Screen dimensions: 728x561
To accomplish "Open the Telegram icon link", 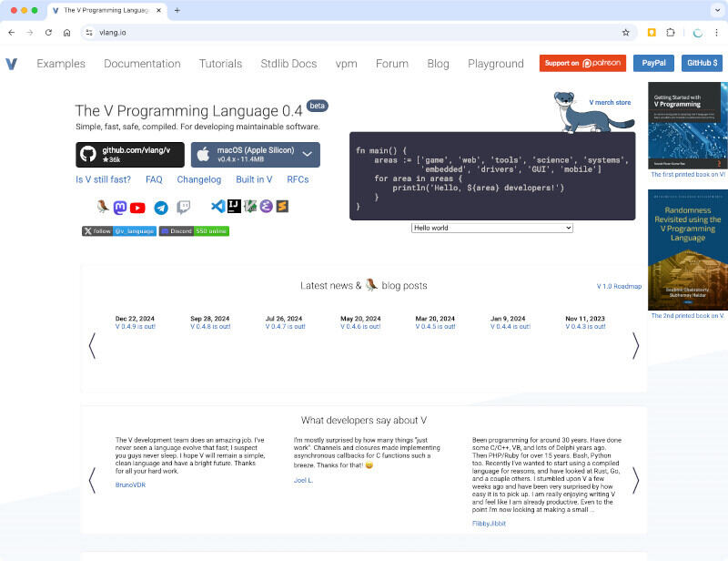I will click(x=161, y=208).
